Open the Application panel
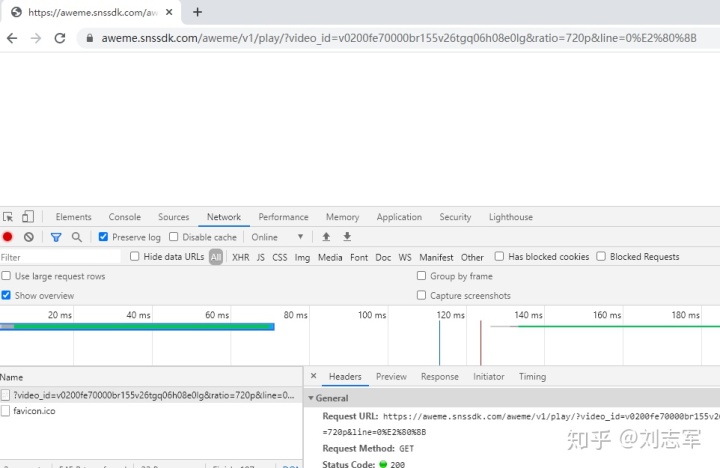This screenshot has width=720, height=468. pyautogui.click(x=399, y=217)
